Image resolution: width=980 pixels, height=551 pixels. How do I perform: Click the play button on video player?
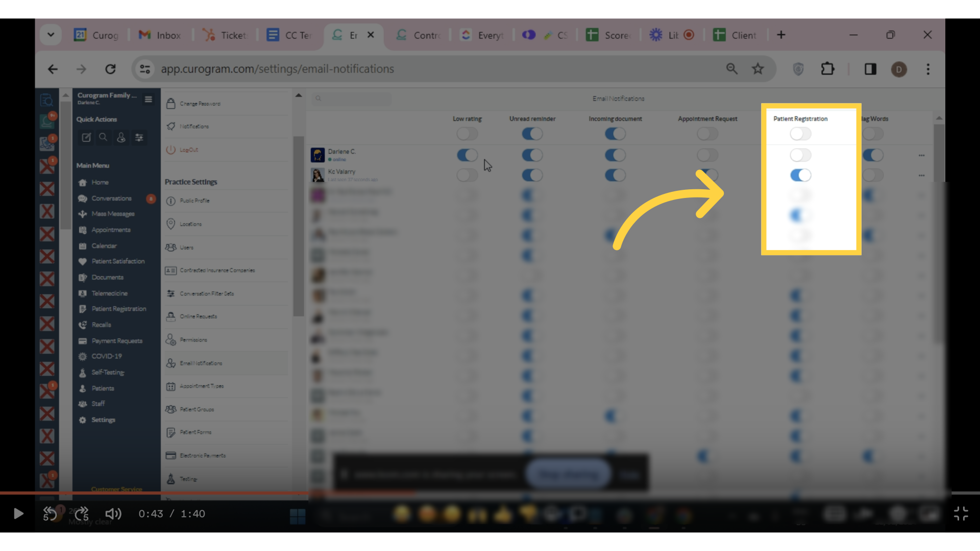pos(18,513)
